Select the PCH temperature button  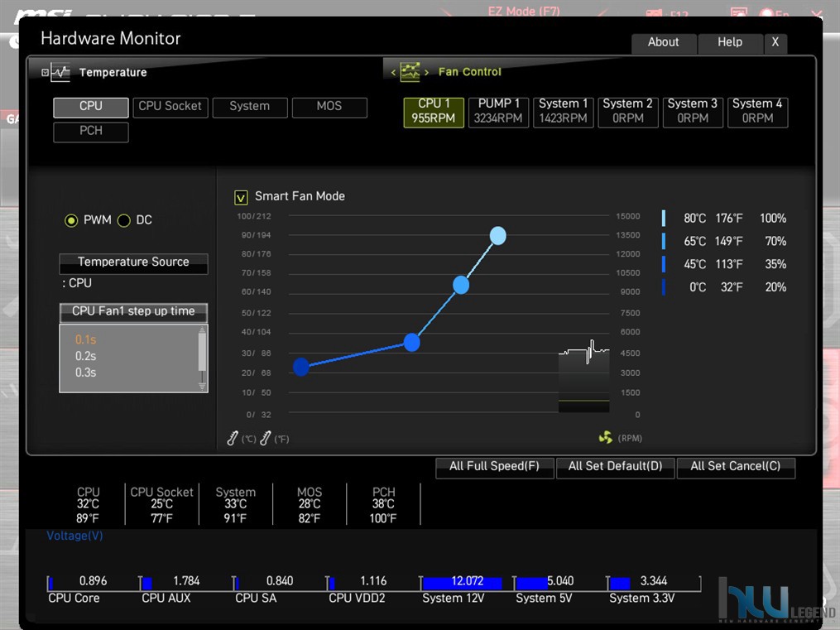pos(90,132)
